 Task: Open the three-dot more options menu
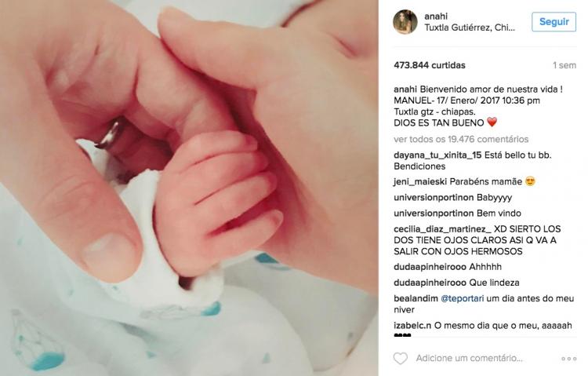[x=569, y=359]
